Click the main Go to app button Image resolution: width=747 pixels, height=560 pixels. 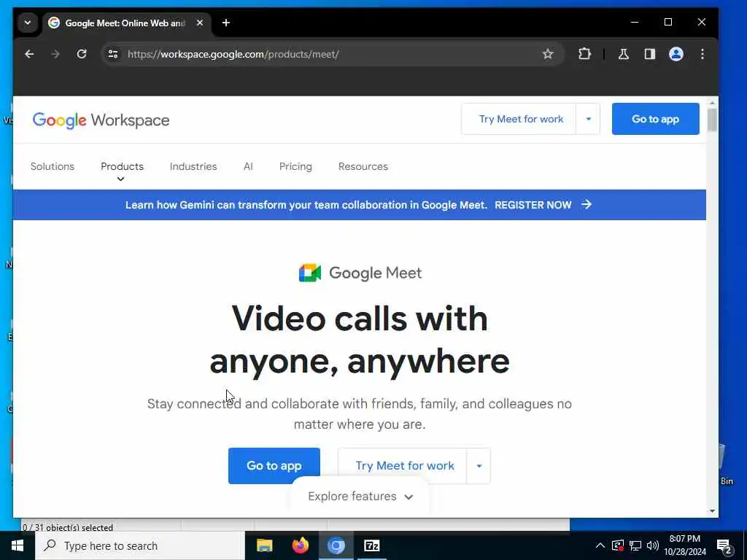(274, 466)
